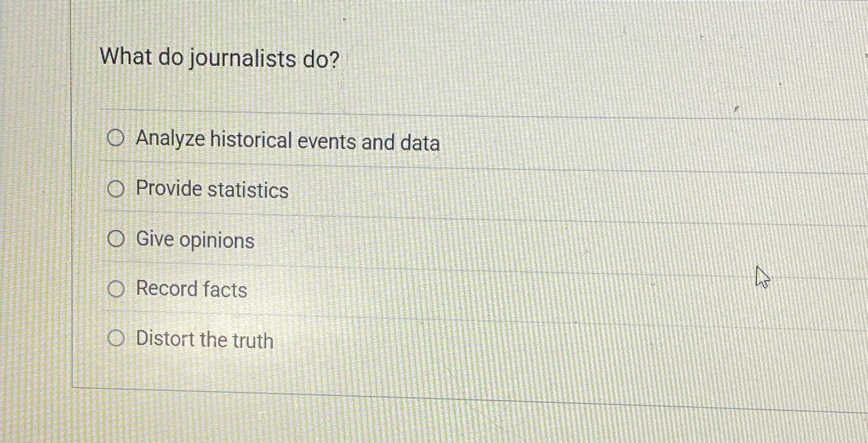Click the empty radio circle beside 'Record facts'
Screen dimensions: 868x443
point(116,287)
